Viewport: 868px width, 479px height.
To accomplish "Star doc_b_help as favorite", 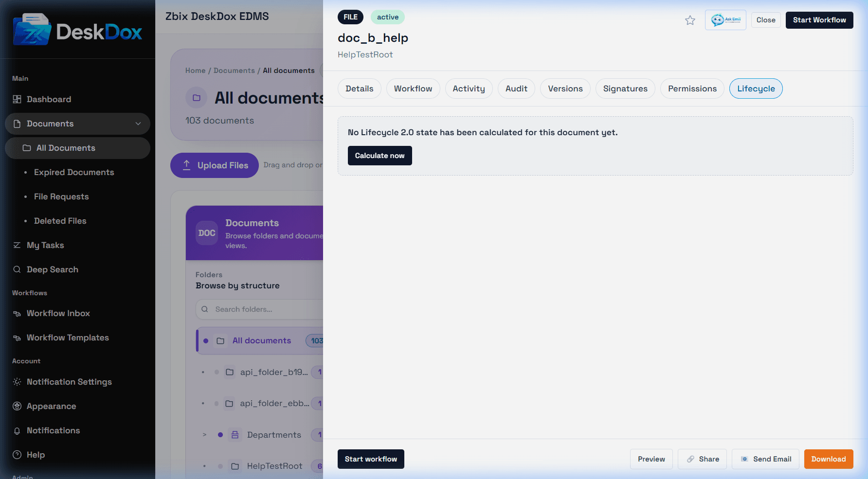I will click(x=690, y=20).
